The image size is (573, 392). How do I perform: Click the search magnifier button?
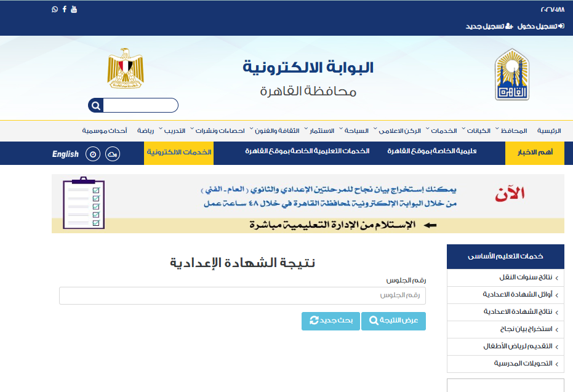point(95,105)
